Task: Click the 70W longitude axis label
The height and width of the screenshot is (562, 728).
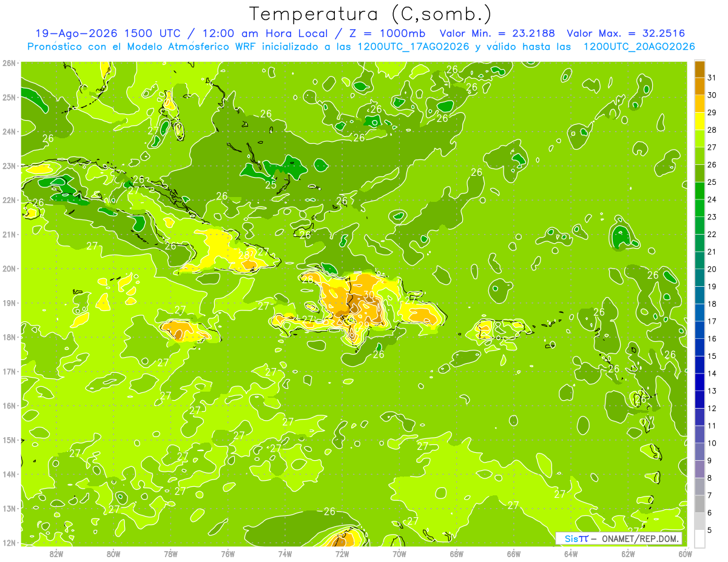Action: [x=399, y=554]
